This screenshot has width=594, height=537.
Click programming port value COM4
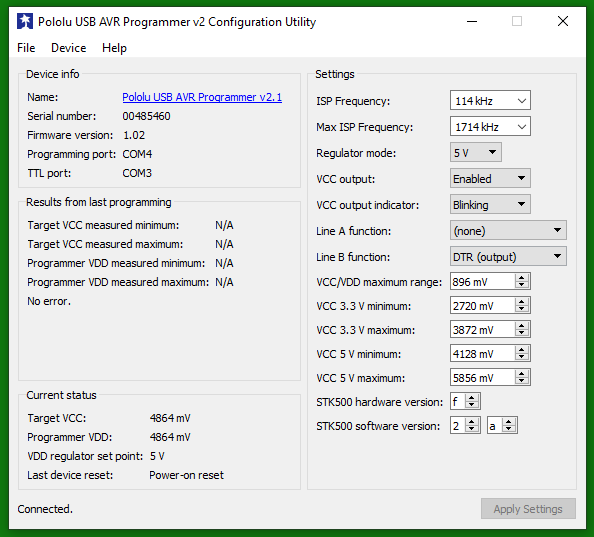(137, 154)
